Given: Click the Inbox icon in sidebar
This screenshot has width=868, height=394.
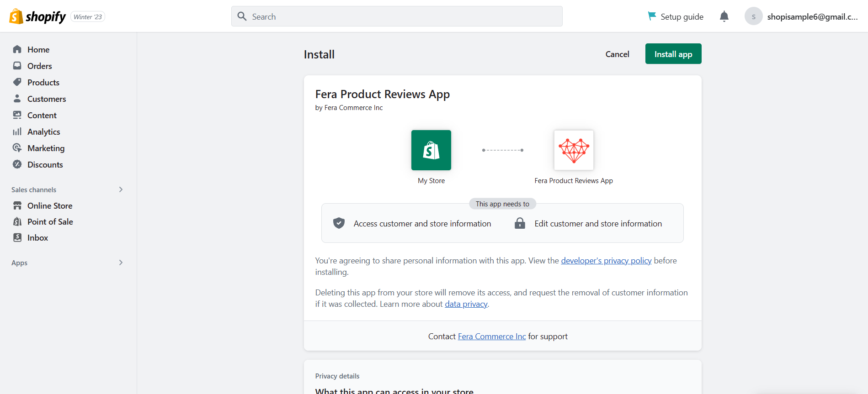Looking at the screenshot, I should coord(17,237).
